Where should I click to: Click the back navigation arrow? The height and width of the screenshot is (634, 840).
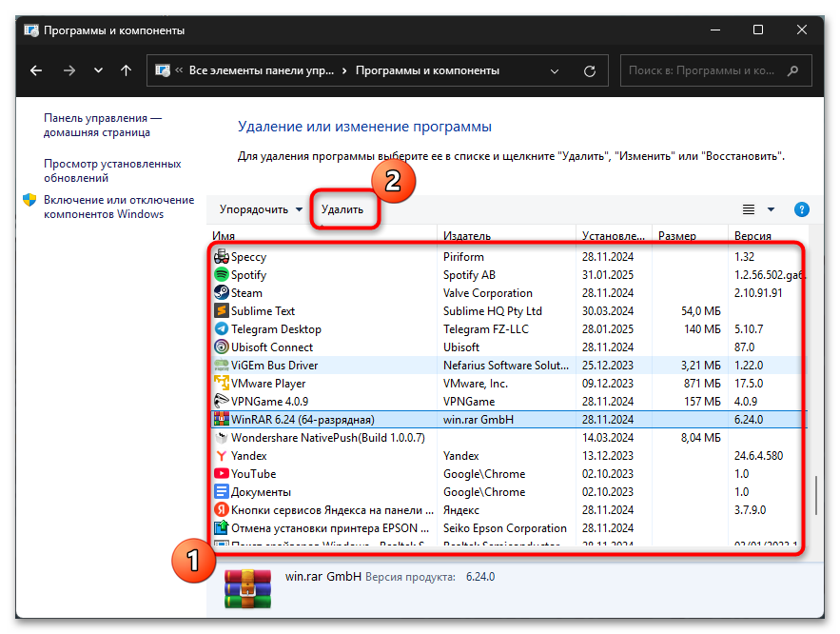pyautogui.click(x=36, y=70)
